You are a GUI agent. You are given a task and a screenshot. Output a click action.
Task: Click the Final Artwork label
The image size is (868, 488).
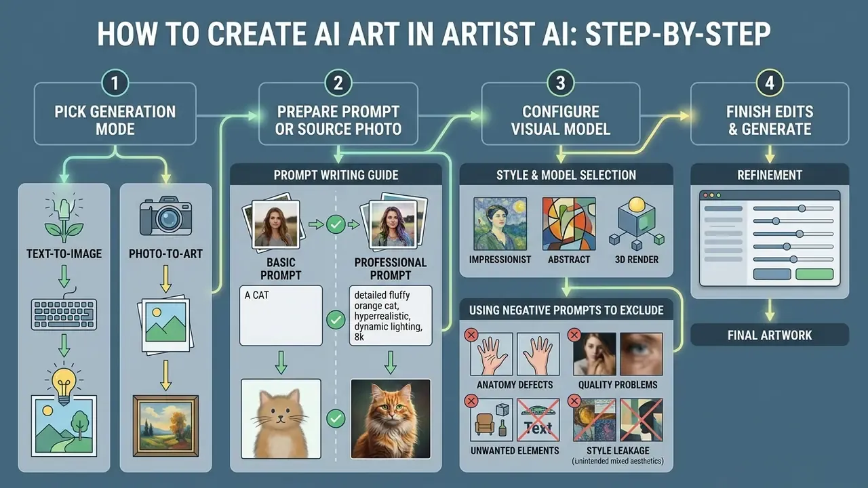[x=770, y=335]
